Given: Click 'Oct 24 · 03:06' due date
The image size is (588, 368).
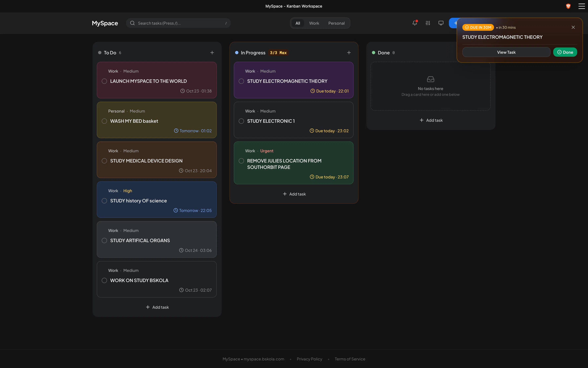Looking at the screenshot, I should [x=198, y=250].
